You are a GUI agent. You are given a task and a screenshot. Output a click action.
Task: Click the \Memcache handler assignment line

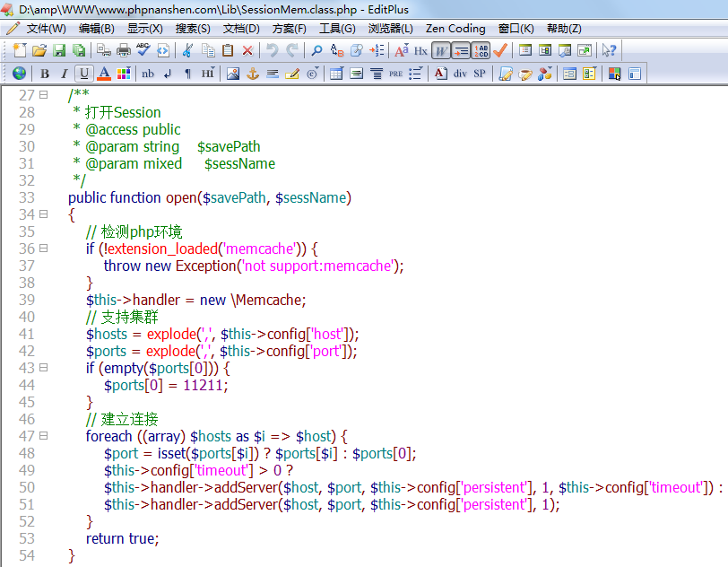(x=196, y=300)
